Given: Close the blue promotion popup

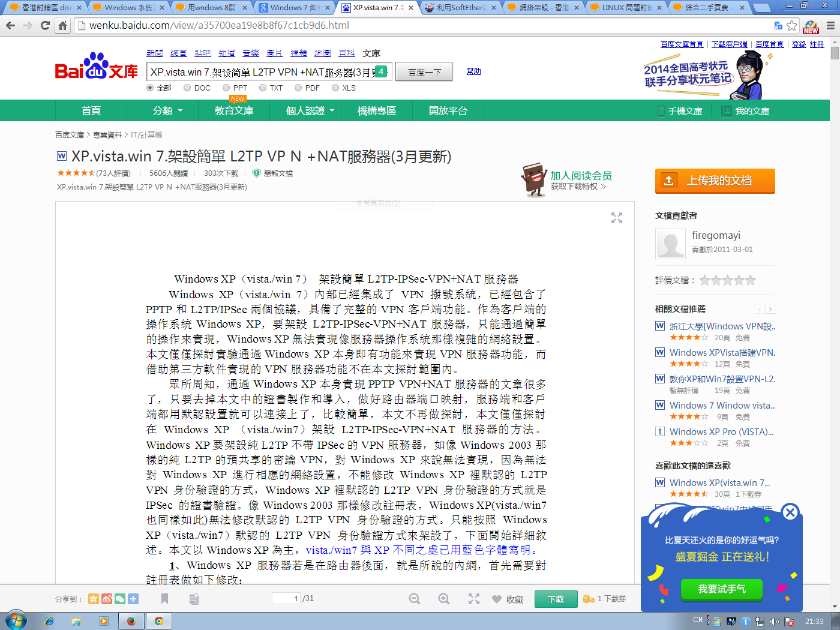Looking at the screenshot, I should pos(790,512).
